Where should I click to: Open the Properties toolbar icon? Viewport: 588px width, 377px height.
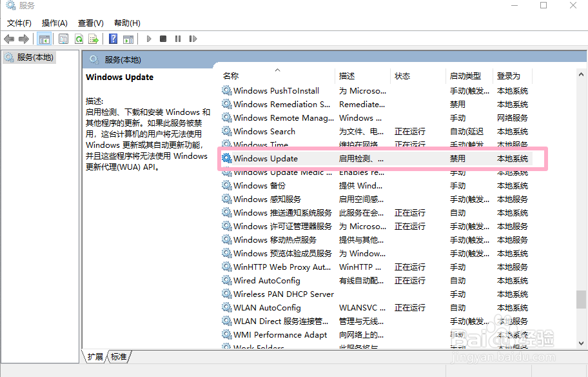pyautogui.click(x=63, y=39)
